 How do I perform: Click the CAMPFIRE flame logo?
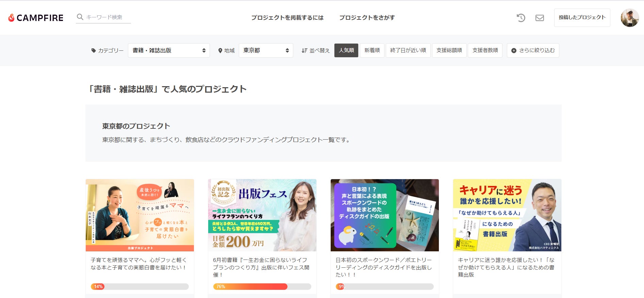tap(11, 18)
